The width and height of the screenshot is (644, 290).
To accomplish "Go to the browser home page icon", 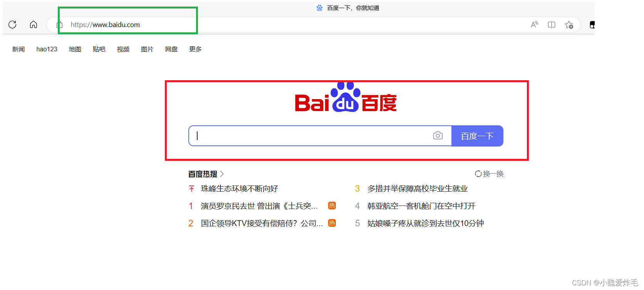I will [x=34, y=25].
